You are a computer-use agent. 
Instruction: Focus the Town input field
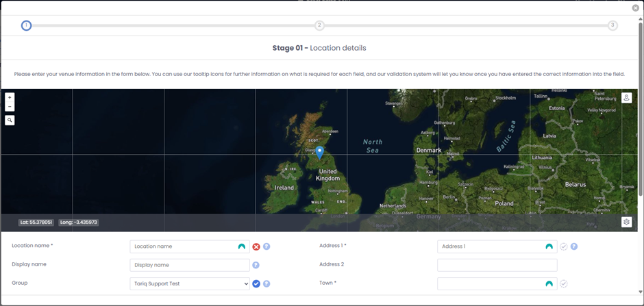497,283
